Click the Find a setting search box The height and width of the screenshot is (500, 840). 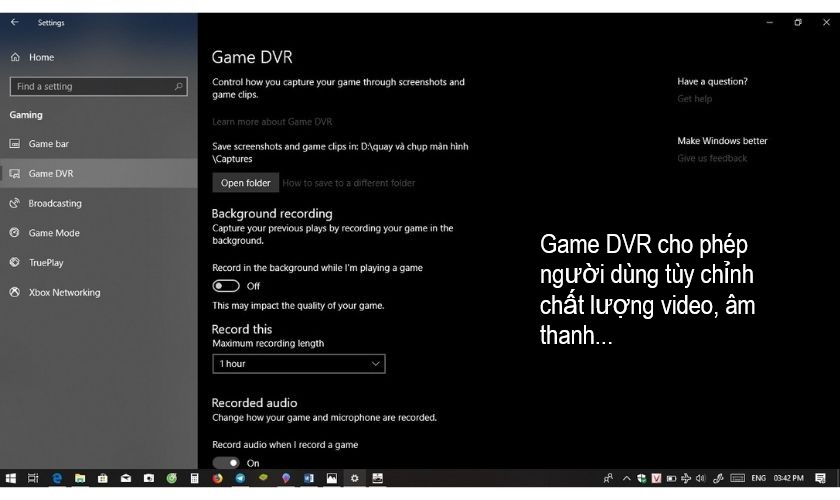click(98, 87)
